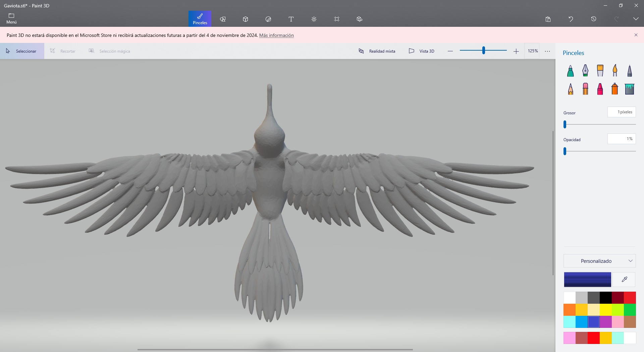The width and height of the screenshot is (644, 352).
Task: Pick the brown color swatch
Action: point(630,322)
